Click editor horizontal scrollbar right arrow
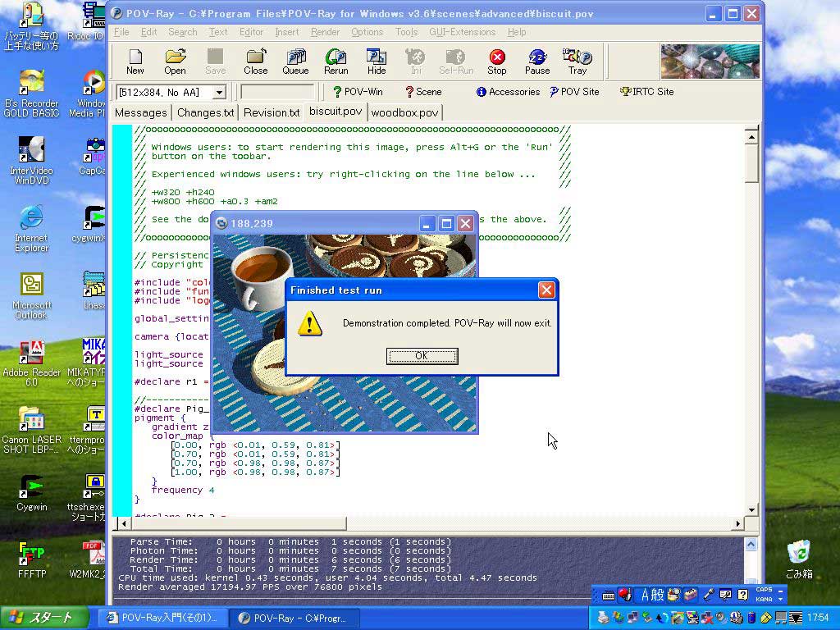This screenshot has height=630, width=840. tap(737, 523)
